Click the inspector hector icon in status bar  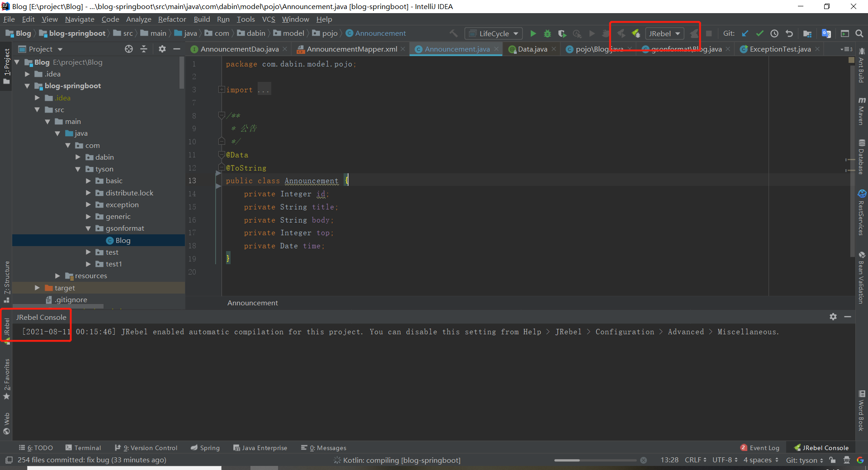pos(847,460)
